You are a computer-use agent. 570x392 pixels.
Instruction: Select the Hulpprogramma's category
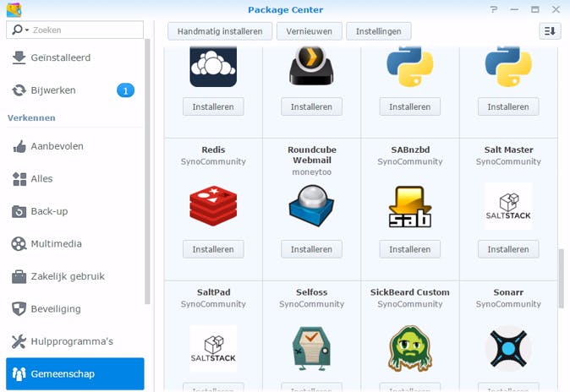pos(75,341)
